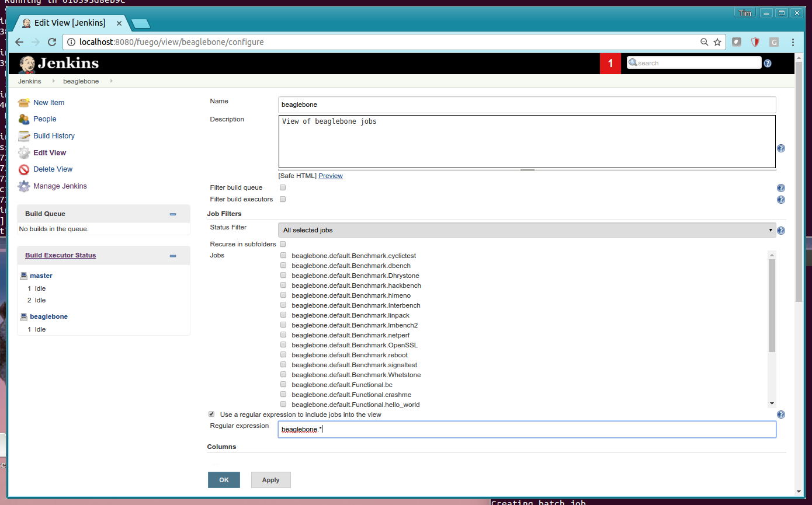Image resolution: width=812 pixels, height=505 pixels.
Task: Click the zoom magnifier icon in the address bar
Action: click(x=704, y=42)
